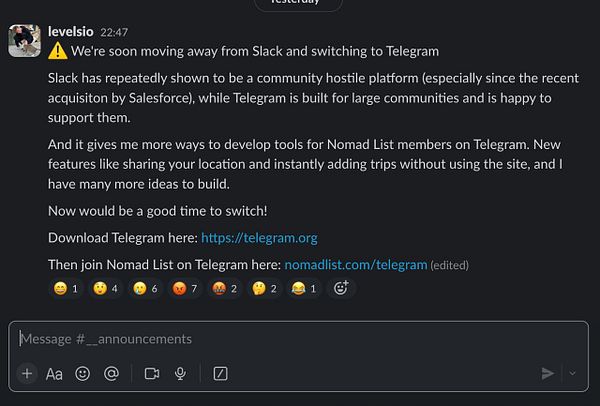Toggle the laughing reaction with 1
This screenshot has width=600, height=406.
[x=306, y=288]
